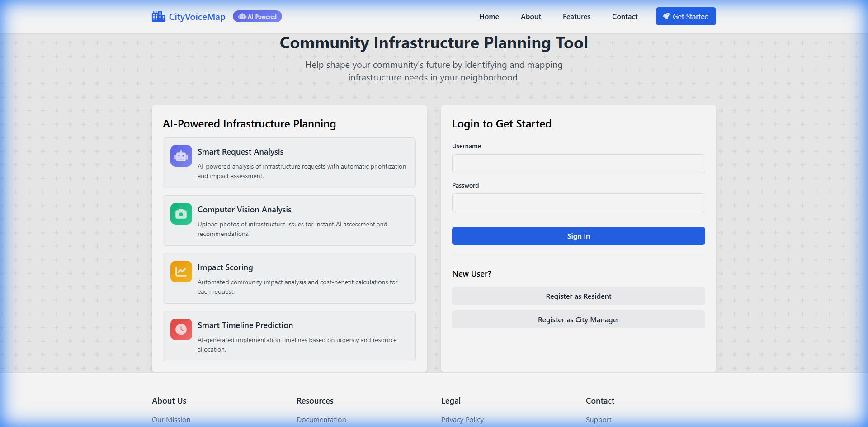Click the orange chart Impact Scoring icon

click(x=181, y=272)
